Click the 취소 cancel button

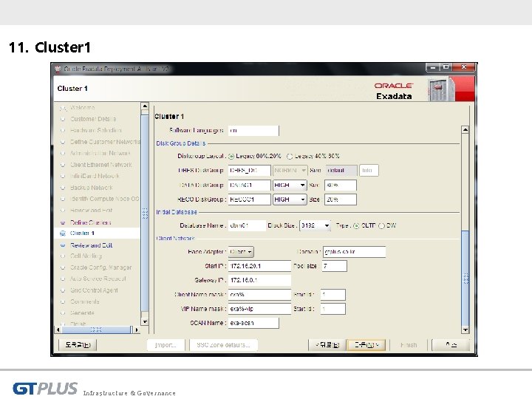pyautogui.click(x=451, y=345)
